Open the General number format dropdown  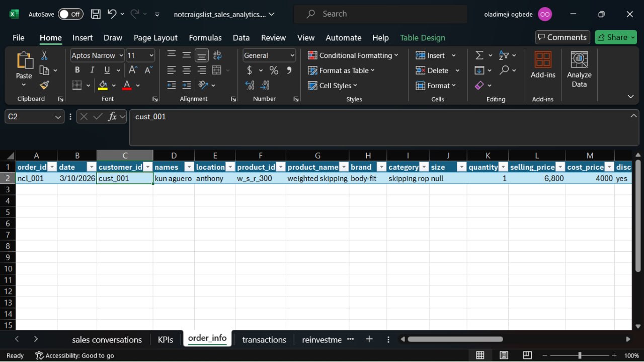tap(292, 55)
